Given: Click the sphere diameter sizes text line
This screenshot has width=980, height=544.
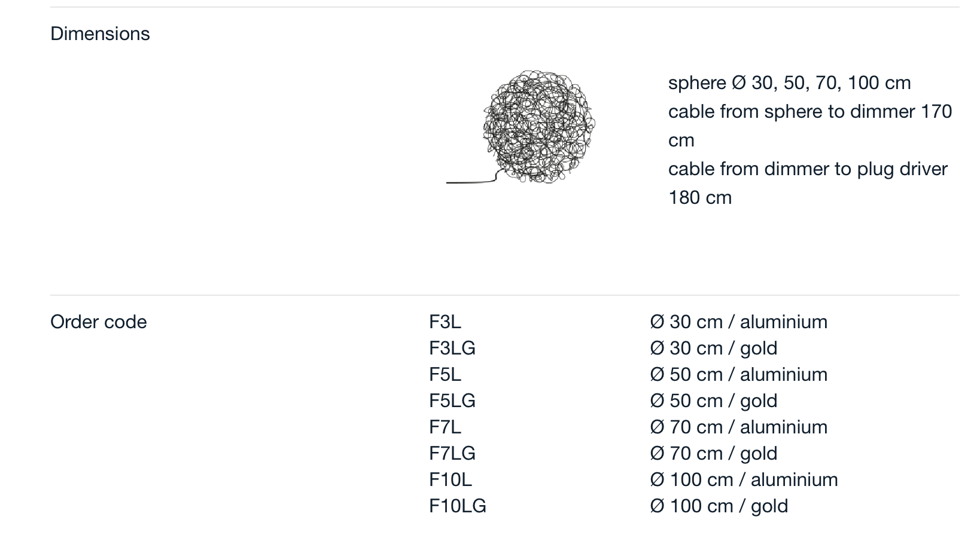Looking at the screenshot, I should coord(790,83).
